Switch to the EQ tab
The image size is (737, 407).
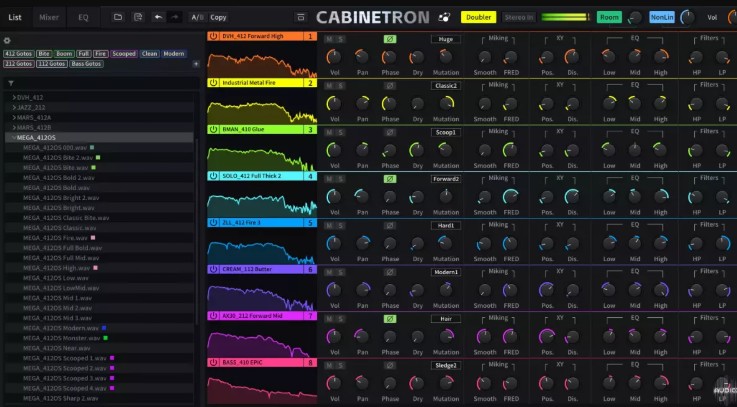pos(83,17)
